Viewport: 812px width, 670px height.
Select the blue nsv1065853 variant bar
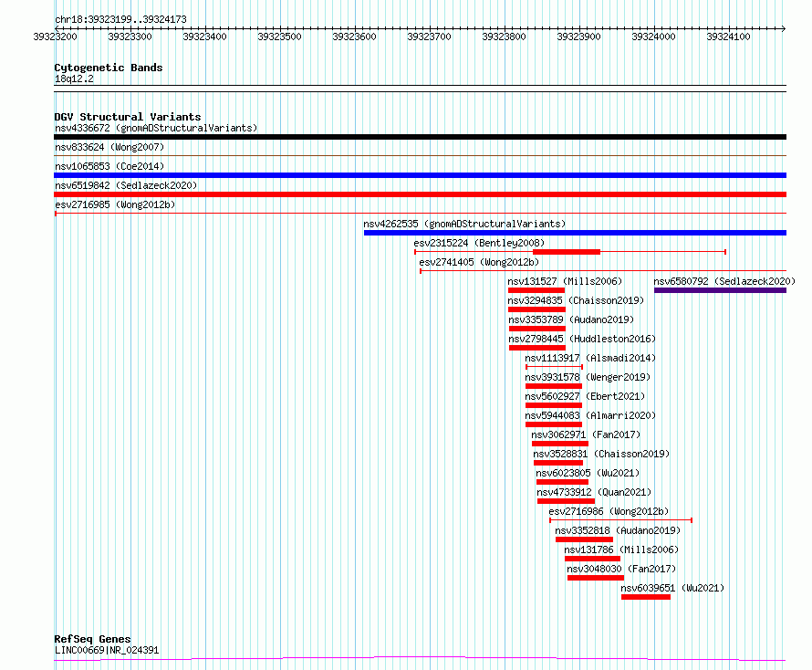pyautogui.click(x=420, y=175)
